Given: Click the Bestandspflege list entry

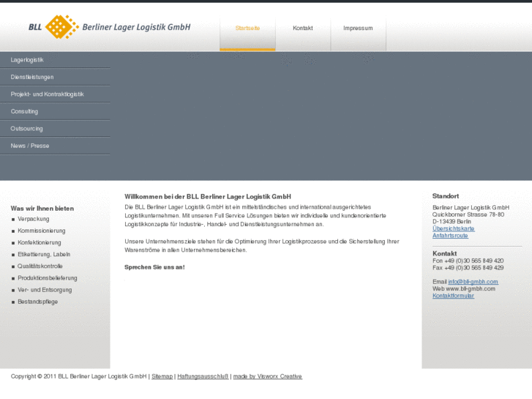Looking at the screenshot, I should pos(37,302).
